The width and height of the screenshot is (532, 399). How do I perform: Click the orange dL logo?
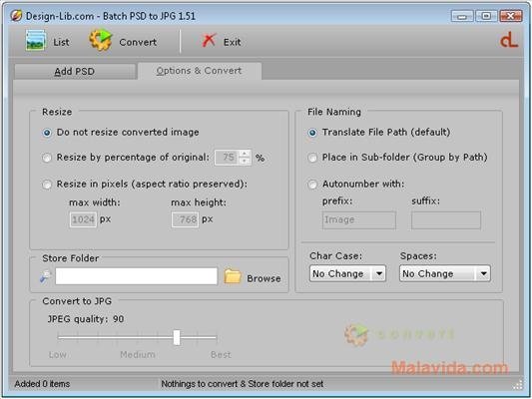509,40
